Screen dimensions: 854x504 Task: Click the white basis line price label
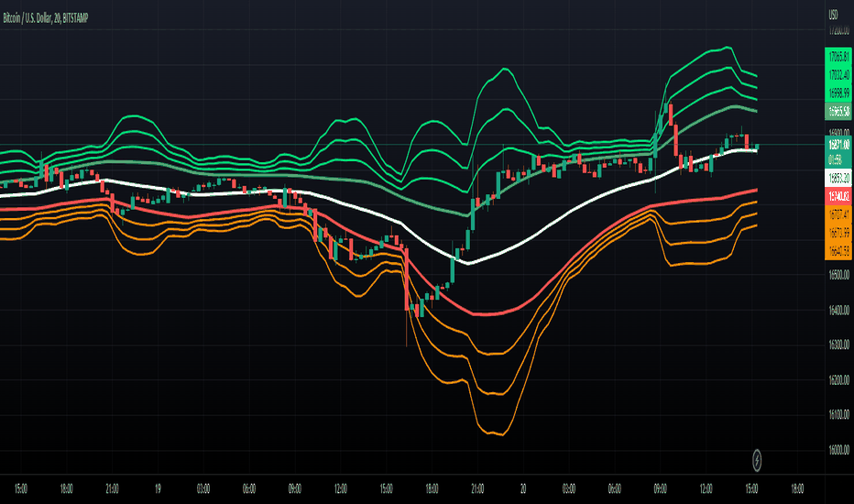coord(838,178)
